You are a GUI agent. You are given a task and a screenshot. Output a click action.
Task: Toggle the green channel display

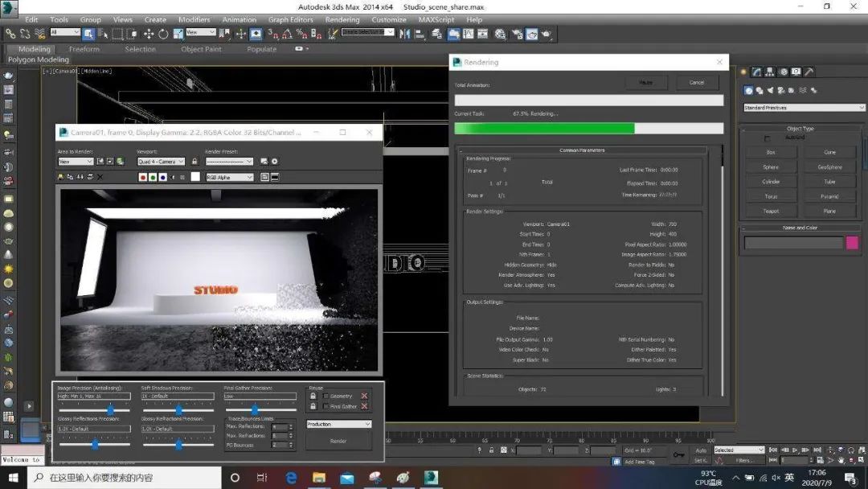pos(153,177)
